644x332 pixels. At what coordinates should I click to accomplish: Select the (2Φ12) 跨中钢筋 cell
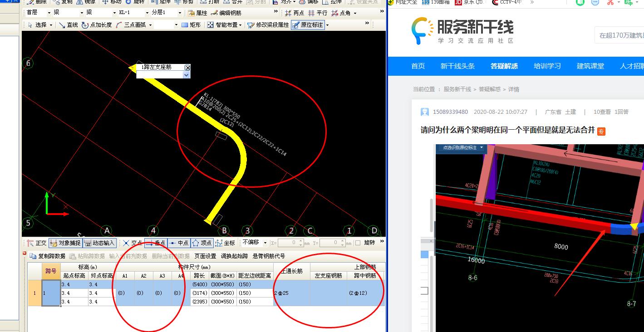365,293
